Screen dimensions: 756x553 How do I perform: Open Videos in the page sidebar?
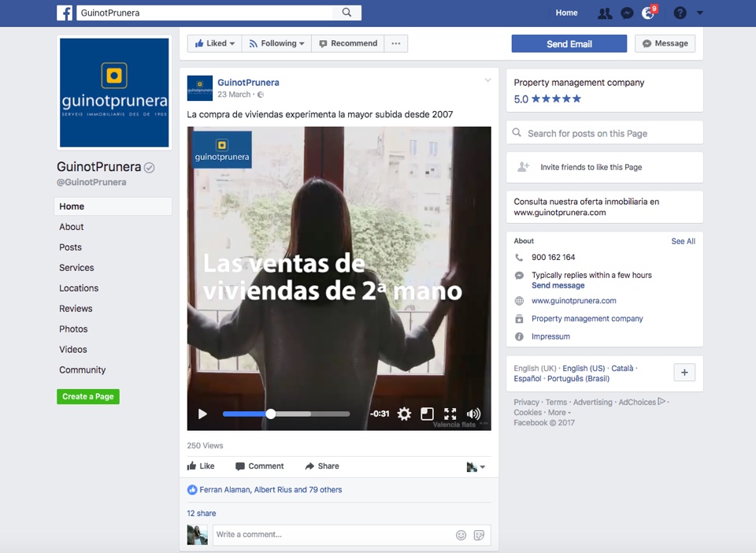coord(72,350)
